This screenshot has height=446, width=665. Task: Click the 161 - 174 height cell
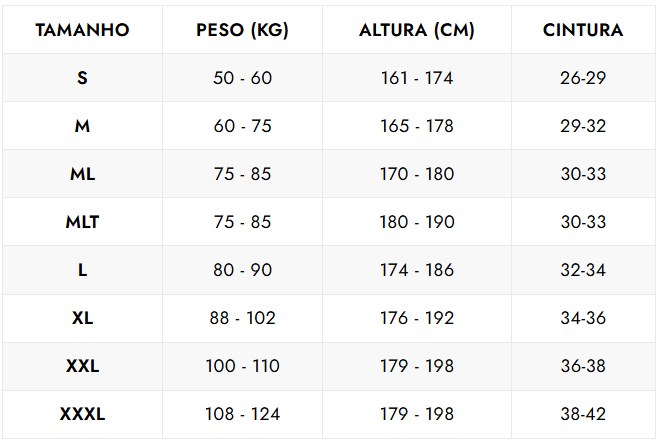(x=417, y=78)
